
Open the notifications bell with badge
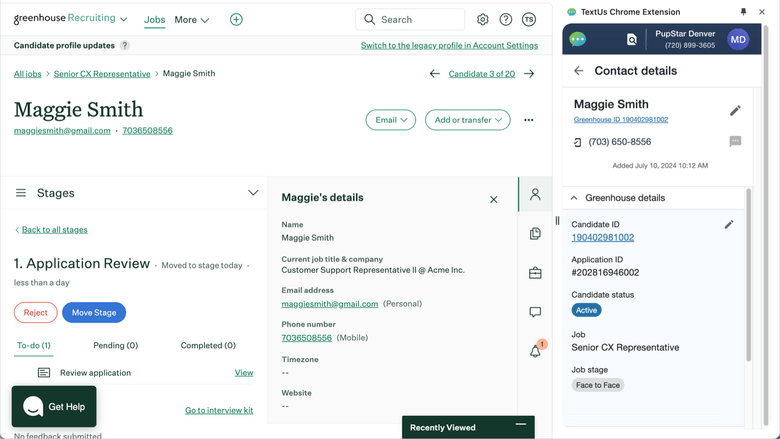537,349
